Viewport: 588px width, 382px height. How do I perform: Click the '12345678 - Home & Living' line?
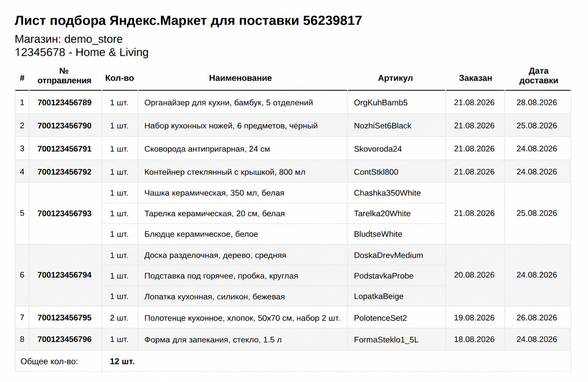click(82, 52)
